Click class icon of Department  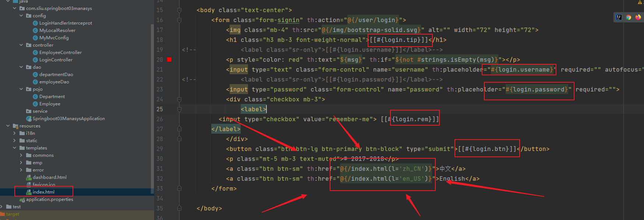click(x=35, y=97)
